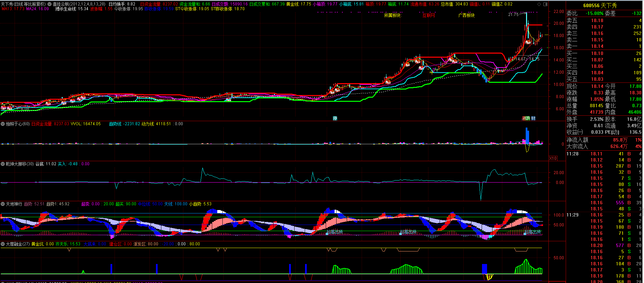Screen dimensions: 644x283
Task: Click the 今收涨停: 19.95 readout
Action: click(128, 9)
